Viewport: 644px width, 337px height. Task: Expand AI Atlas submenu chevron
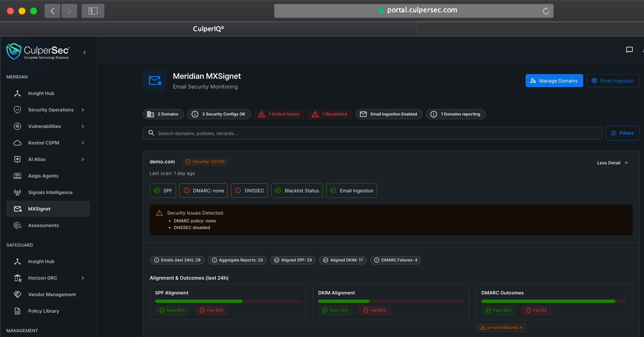[83, 159]
